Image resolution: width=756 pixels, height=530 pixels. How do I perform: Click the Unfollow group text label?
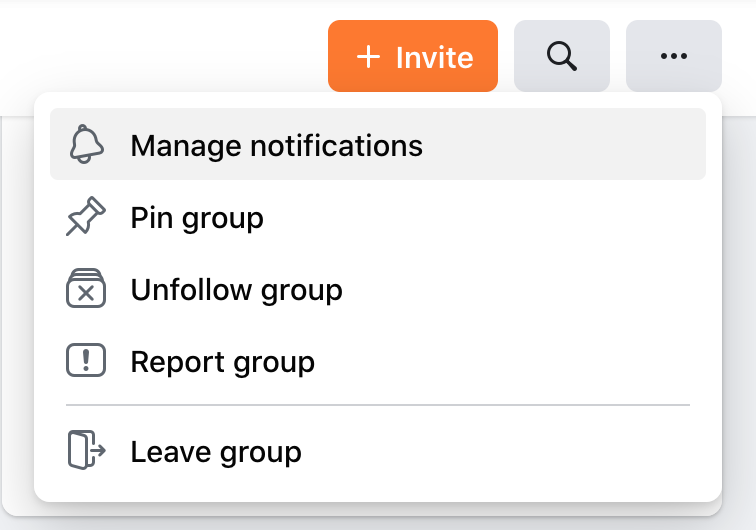(x=236, y=290)
